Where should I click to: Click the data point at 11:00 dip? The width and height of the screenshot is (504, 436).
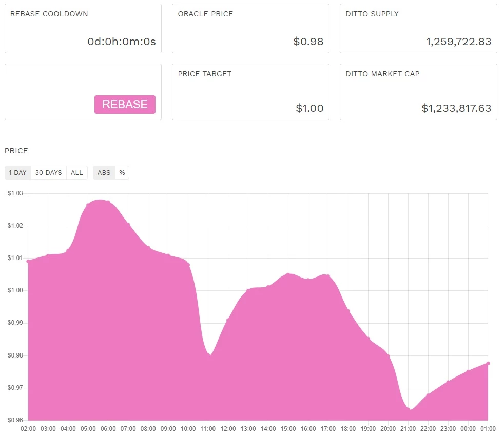tap(208, 354)
